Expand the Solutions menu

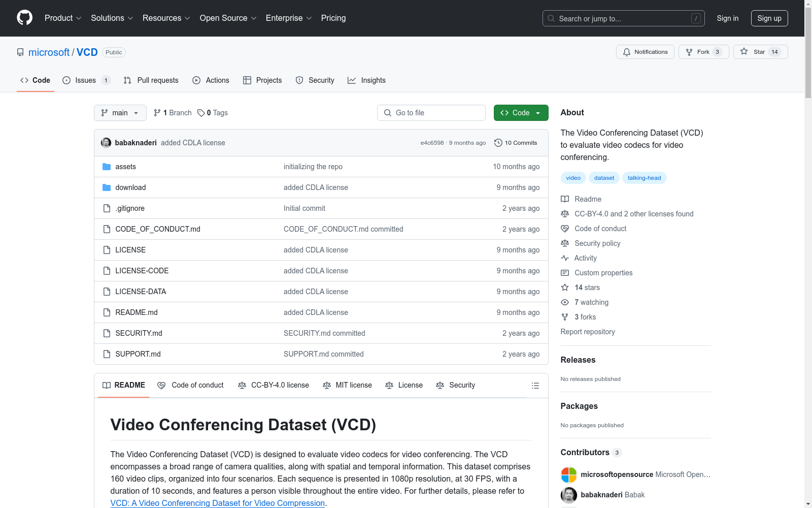coord(112,18)
